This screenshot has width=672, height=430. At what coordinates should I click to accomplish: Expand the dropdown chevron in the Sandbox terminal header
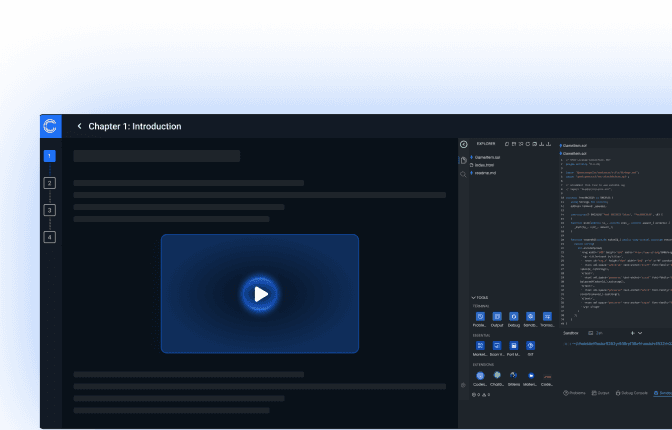tap(640, 332)
